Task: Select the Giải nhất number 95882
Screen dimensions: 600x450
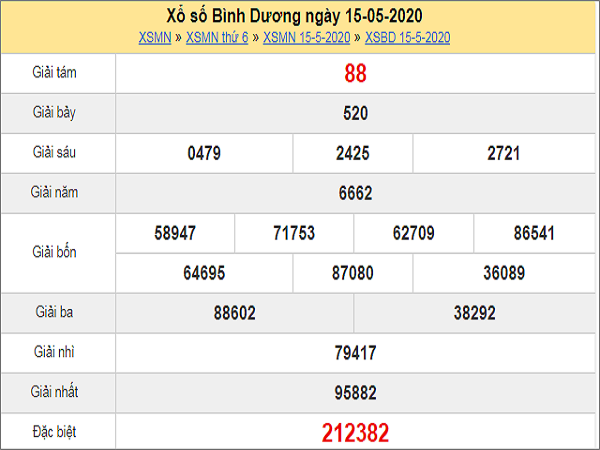Action: [355, 393]
